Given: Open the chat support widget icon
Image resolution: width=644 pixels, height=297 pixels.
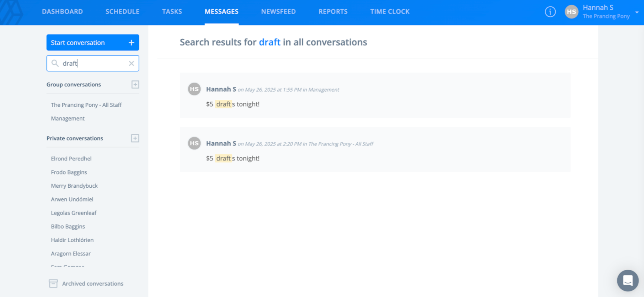Looking at the screenshot, I should pyautogui.click(x=627, y=280).
